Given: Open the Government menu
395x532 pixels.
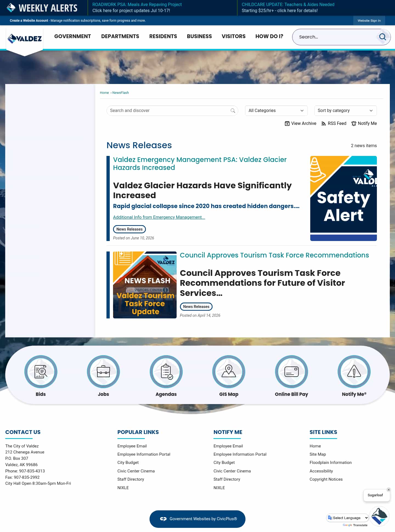Looking at the screenshot, I should click(x=72, y=36).
